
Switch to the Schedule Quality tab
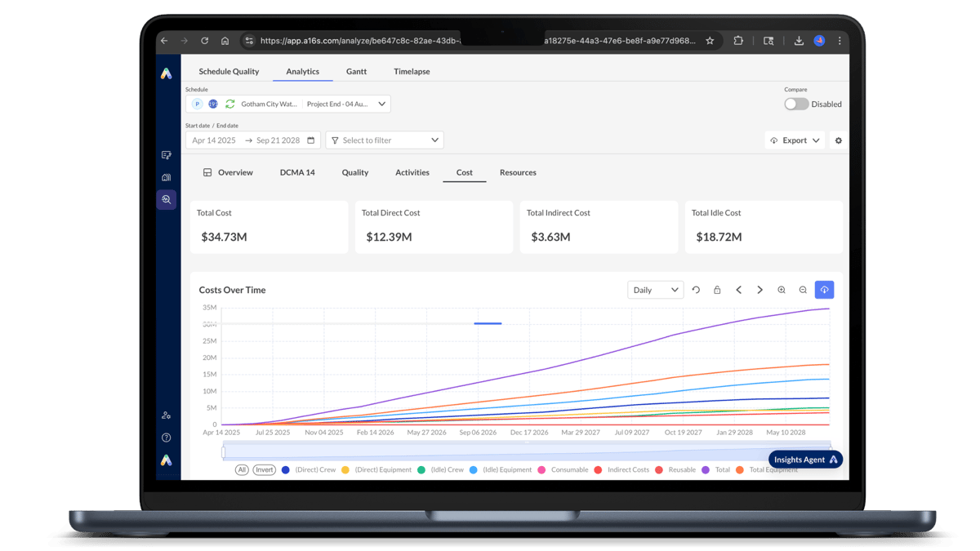tap(229, 72)
